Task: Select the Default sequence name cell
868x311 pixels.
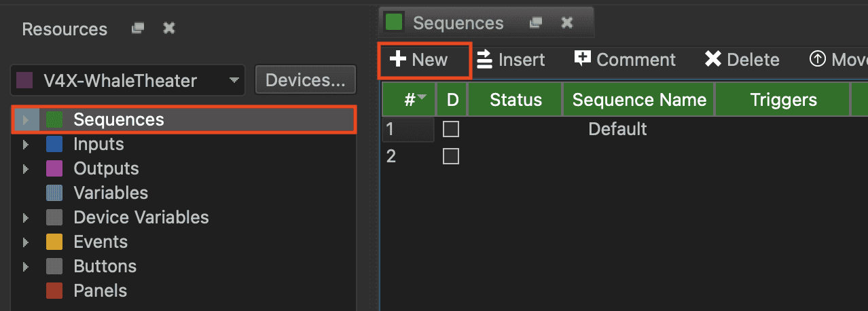Action: coord(617,129)
